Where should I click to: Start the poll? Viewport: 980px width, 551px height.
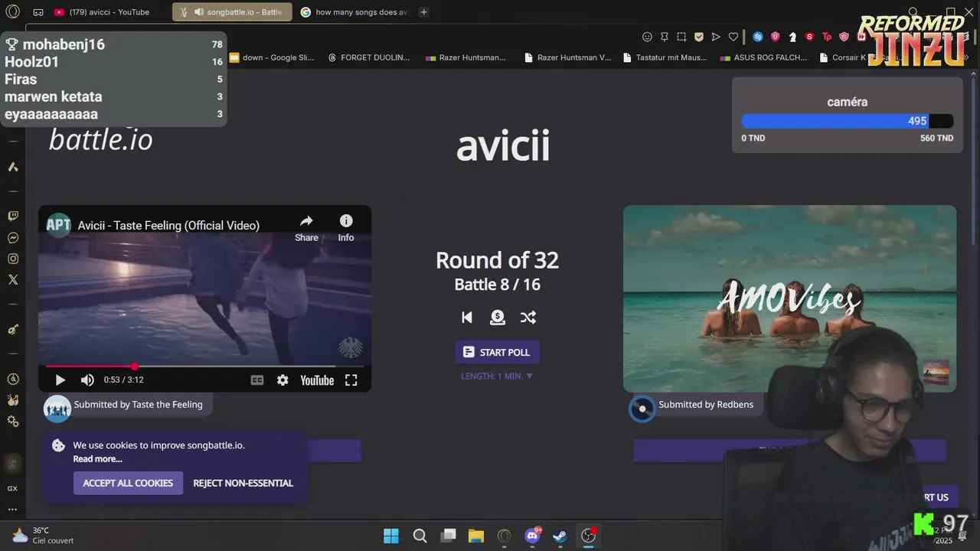[x=498, y=352]
